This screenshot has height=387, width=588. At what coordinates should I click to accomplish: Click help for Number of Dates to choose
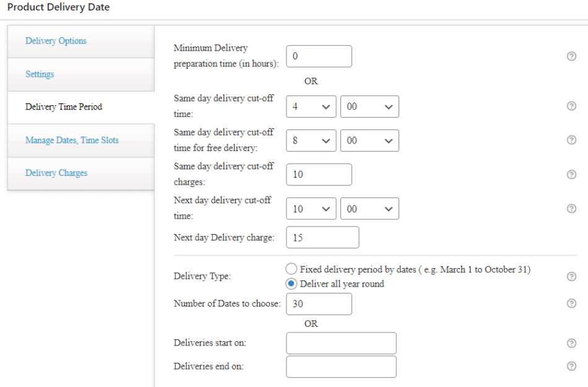571,303
